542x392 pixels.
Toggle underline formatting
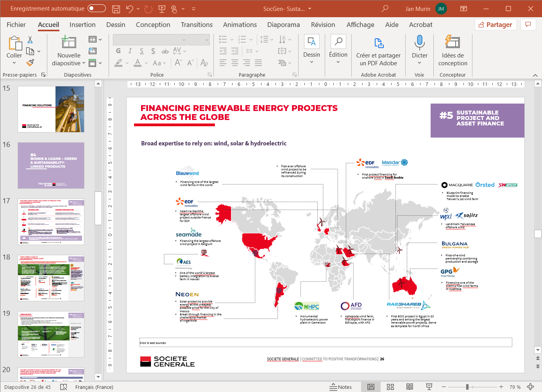pos(141,51)
